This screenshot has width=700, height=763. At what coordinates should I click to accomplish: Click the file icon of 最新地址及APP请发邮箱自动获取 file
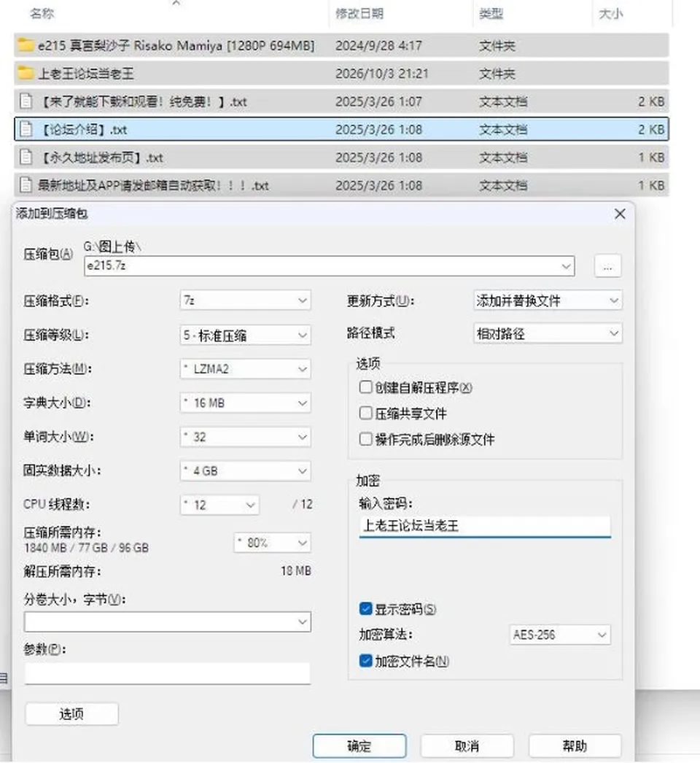point(26,185)
